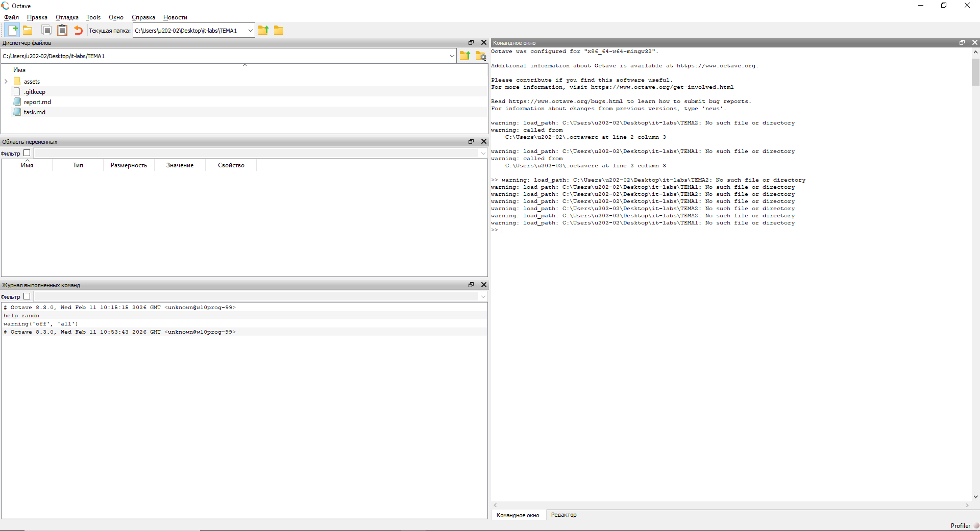Switch to the Редактор tab
Screen dimensions: 980x531
[x=563, y=515]
